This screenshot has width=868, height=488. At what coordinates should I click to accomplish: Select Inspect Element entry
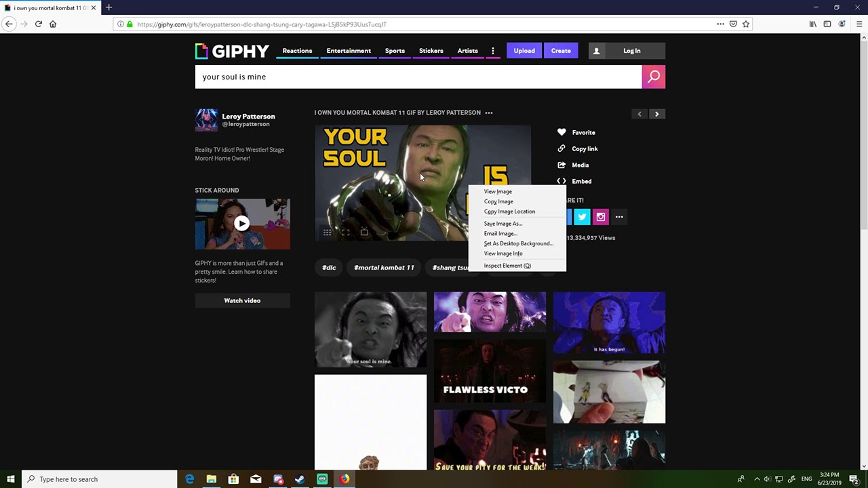517,266
